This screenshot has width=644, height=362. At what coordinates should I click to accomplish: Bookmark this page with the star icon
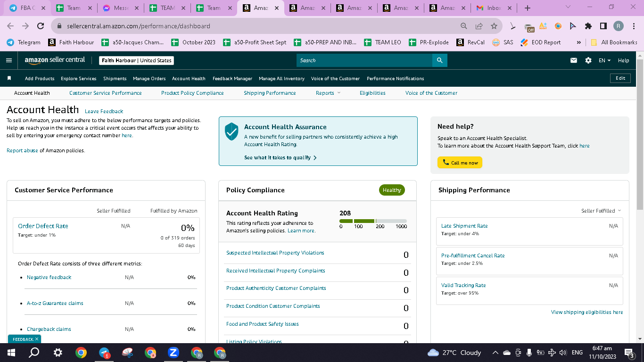(x=494, y=26)
